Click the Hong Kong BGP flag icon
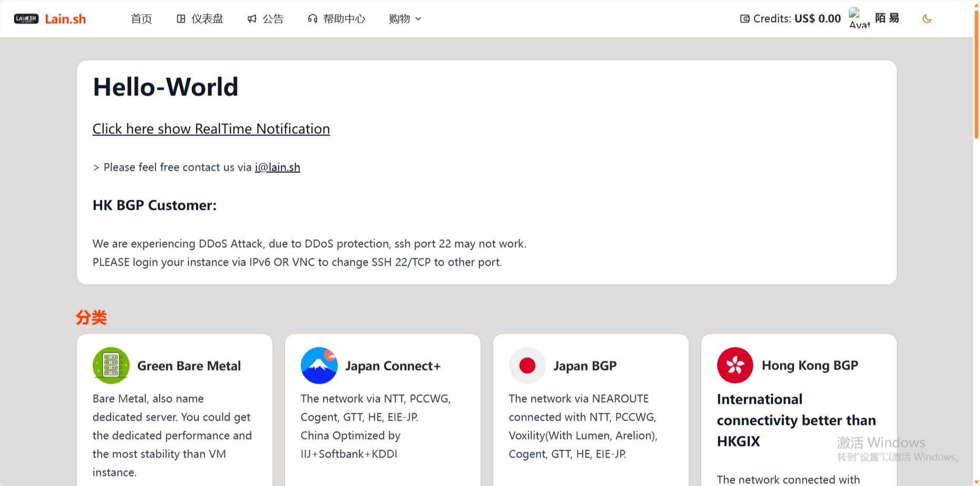Viewport: 980px width, 486px height. pos(735,365)
